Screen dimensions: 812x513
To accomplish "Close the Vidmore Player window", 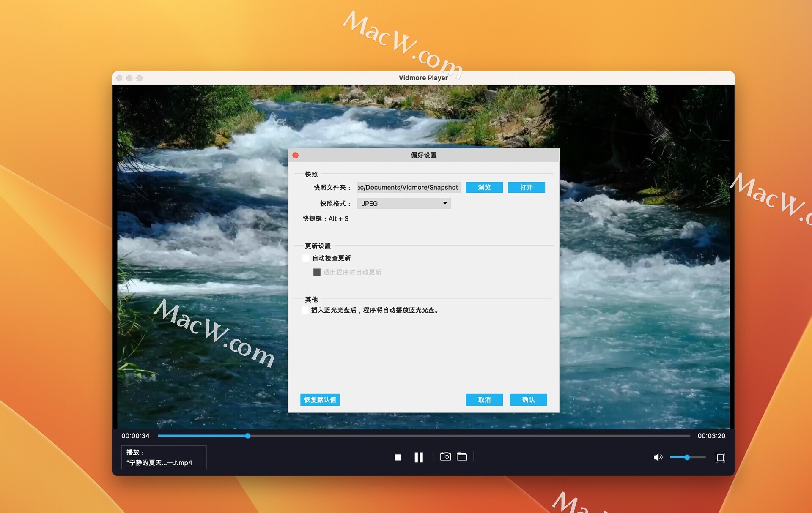I will [x=119, y=78].
